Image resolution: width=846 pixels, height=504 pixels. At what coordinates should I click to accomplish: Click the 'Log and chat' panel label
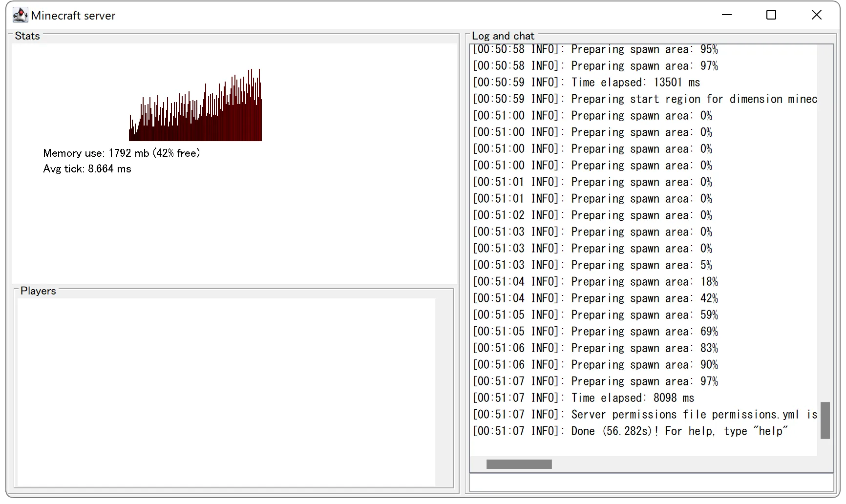coord(503,36)
